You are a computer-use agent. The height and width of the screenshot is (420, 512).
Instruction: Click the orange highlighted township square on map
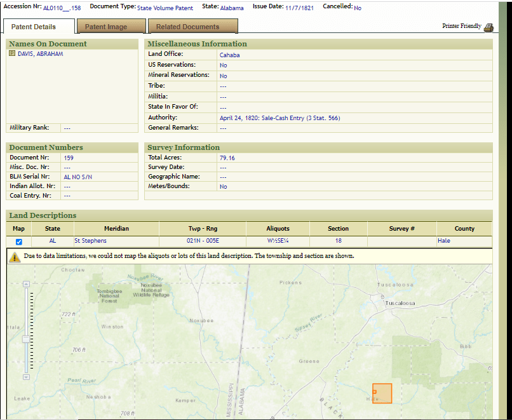click(382, 393)
